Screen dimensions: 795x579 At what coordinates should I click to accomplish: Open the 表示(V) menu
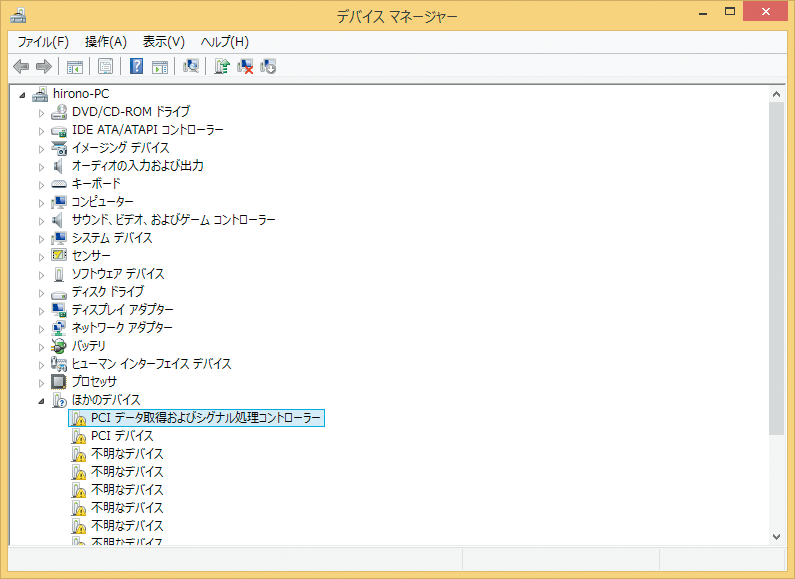[x=164, y=42]
